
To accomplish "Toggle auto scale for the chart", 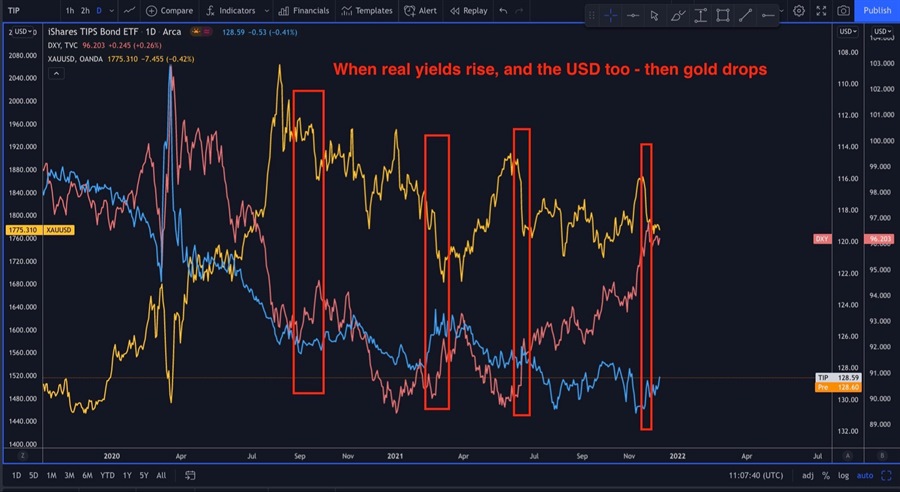I will click(x=866, y=475).
